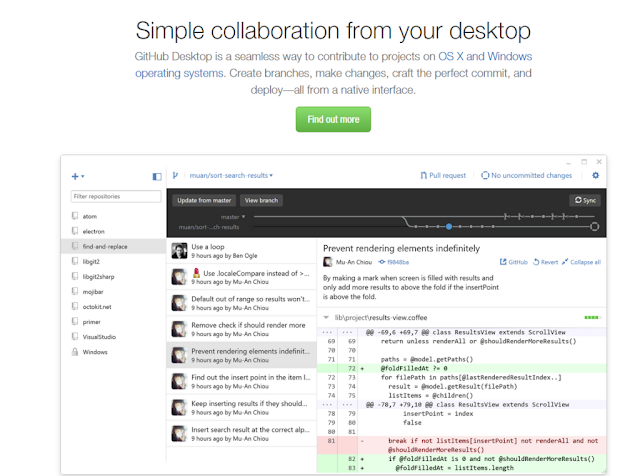Viewport: 640px width, 476px height.
Task: Click 'Prevent rendering elements indefinitely' commit title
Action: [x=401, y=248]
